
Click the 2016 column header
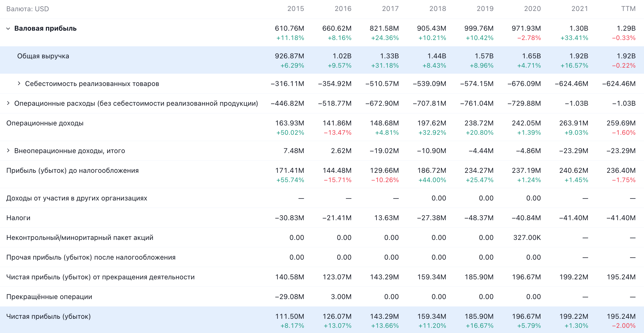tap(343, 9)
